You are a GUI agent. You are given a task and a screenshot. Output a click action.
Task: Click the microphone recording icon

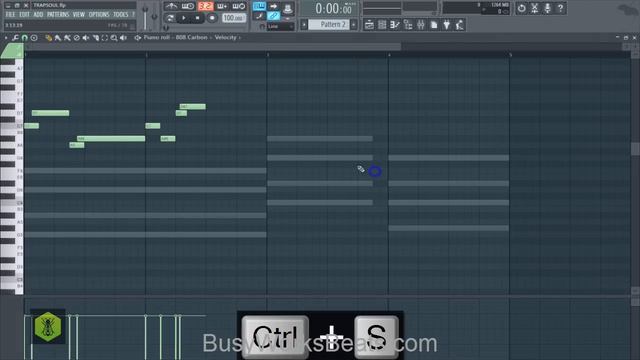click(x=547, y=8)
